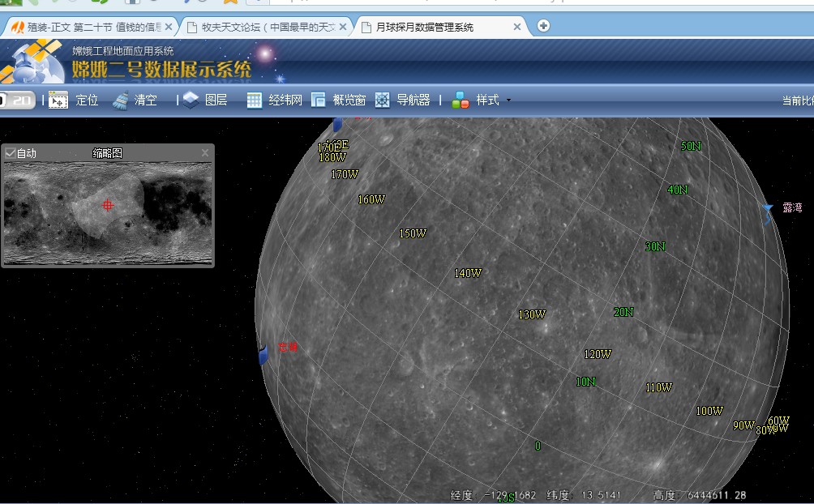Close the 殖装-正文 tab

(x=169, y=27)
